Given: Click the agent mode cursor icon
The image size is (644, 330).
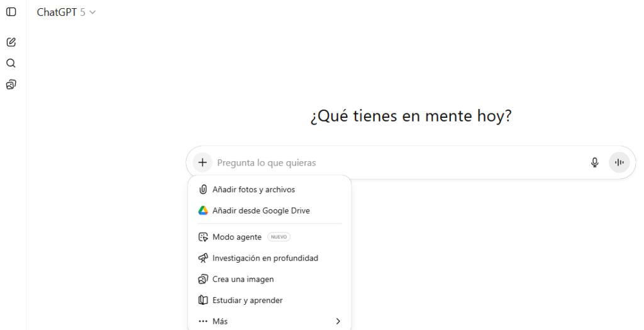Looking at the screenshot, I should point(203,237).
